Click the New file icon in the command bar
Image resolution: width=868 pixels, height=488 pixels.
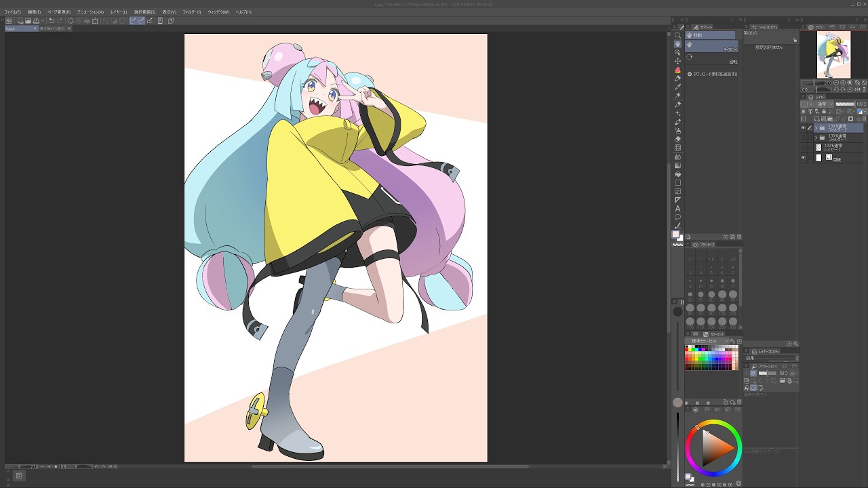20,20
